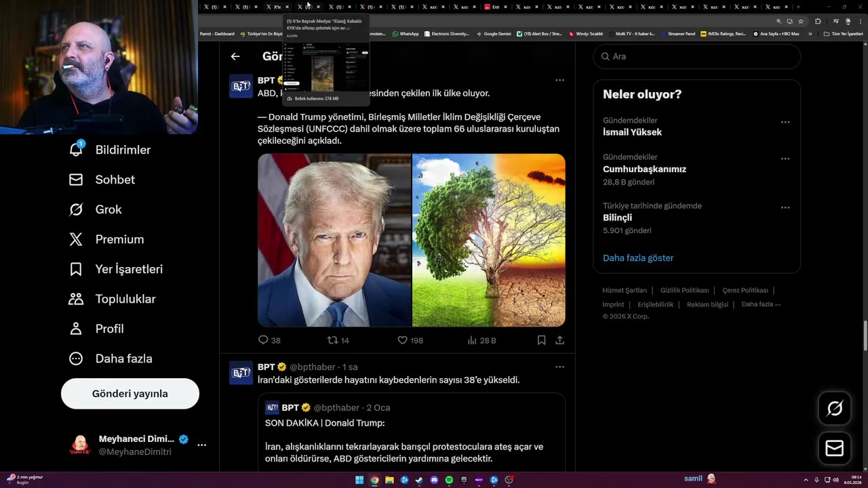Open Trump portrait image in post

(334, 240)
